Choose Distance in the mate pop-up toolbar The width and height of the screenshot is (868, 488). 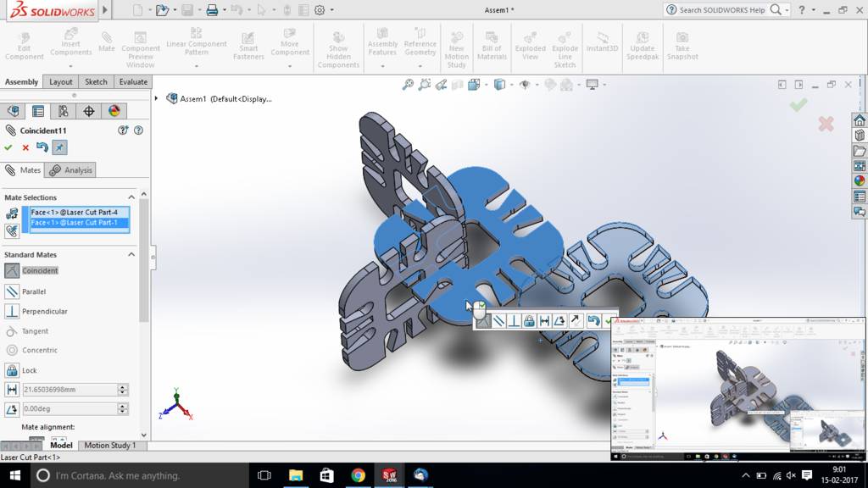[x=545, y=321]
